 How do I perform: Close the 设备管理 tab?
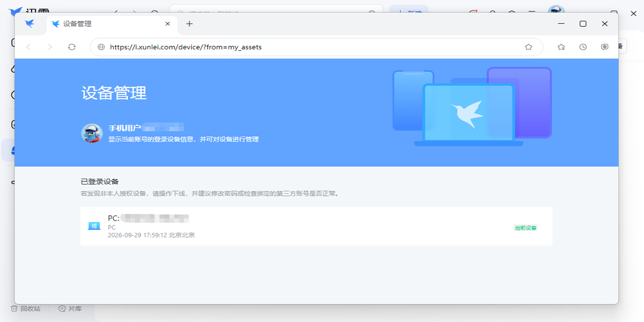167,24
